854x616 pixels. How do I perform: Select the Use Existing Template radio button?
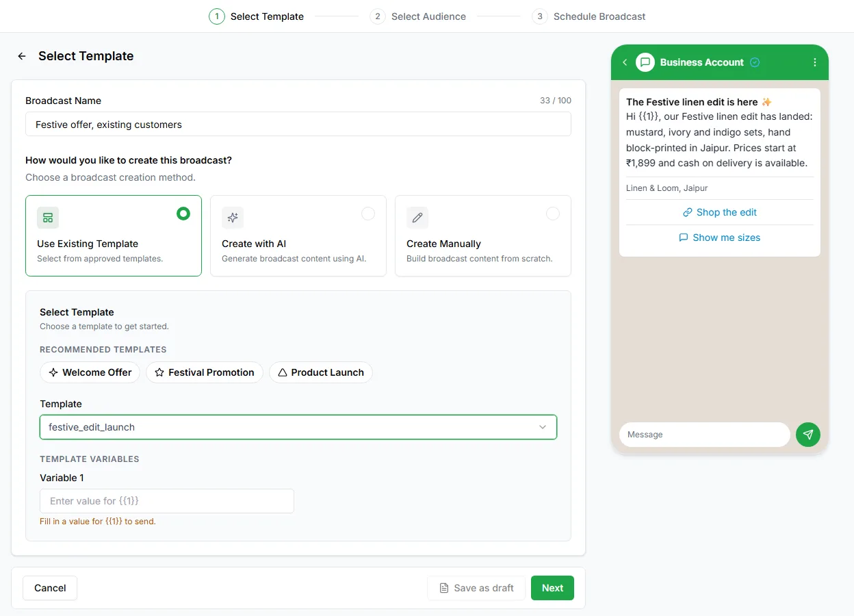pos(183,214)
